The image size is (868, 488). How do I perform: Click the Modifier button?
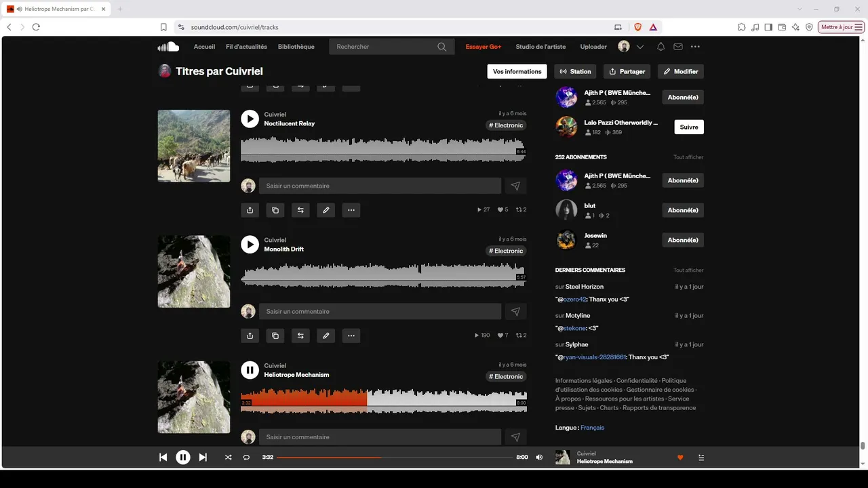pos(681,71)
